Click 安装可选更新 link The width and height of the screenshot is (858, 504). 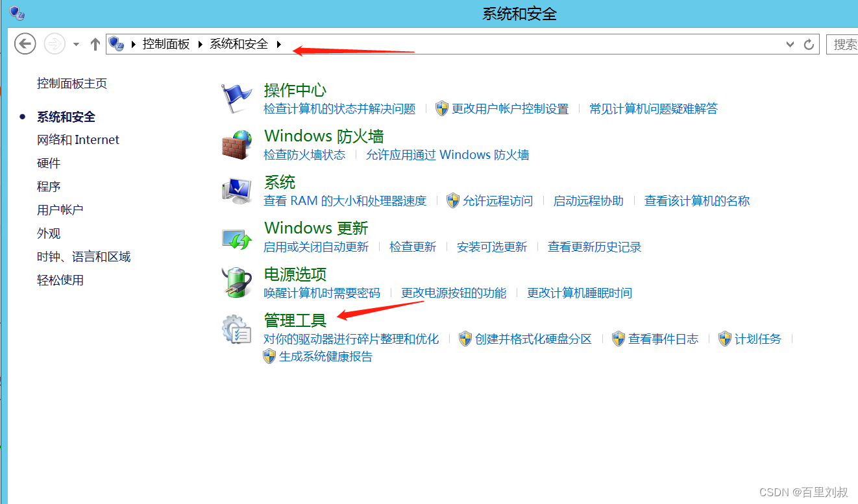coord(492,246)
